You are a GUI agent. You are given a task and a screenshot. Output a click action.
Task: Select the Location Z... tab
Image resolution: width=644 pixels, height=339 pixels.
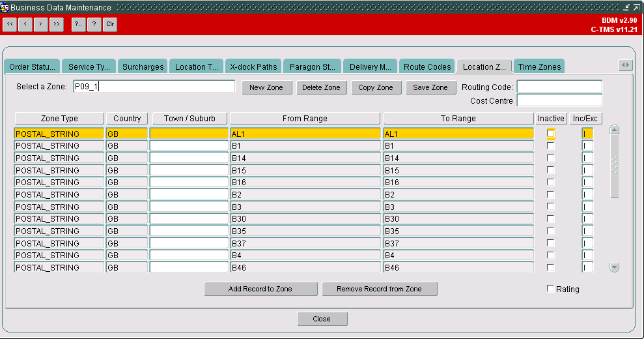coord(484,66)
